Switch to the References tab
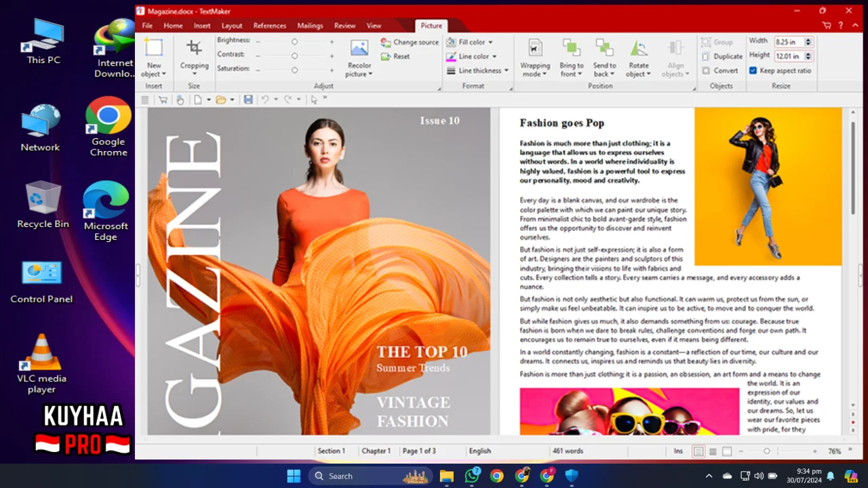This screenshot has width=868, height=488. (x=270, y=26)
